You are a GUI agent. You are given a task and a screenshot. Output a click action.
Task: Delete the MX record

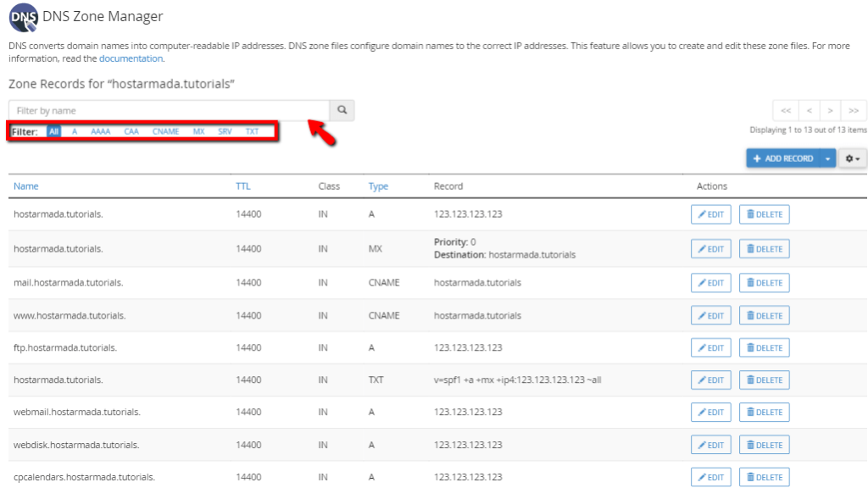pos(765,249)
